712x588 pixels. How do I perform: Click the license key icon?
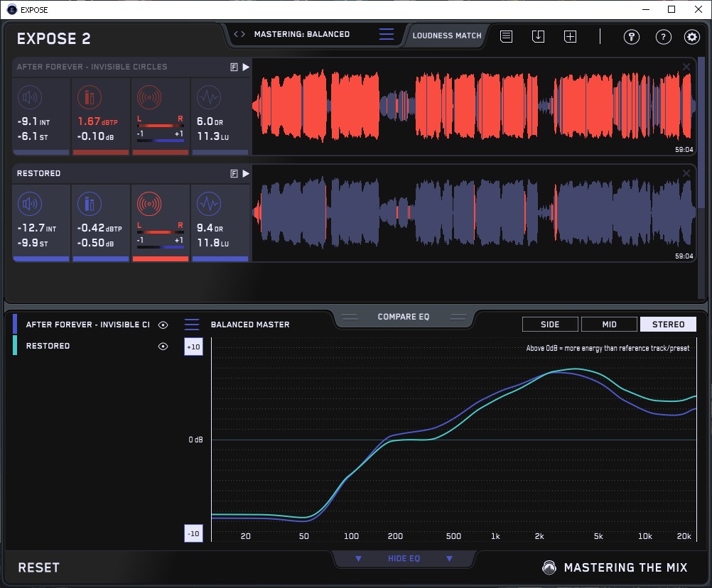click(632, 37)
